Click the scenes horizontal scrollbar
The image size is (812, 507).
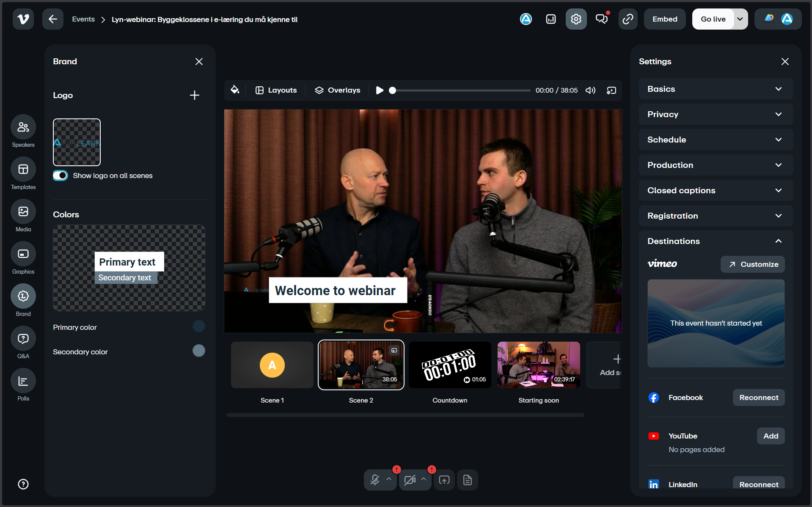405,415
